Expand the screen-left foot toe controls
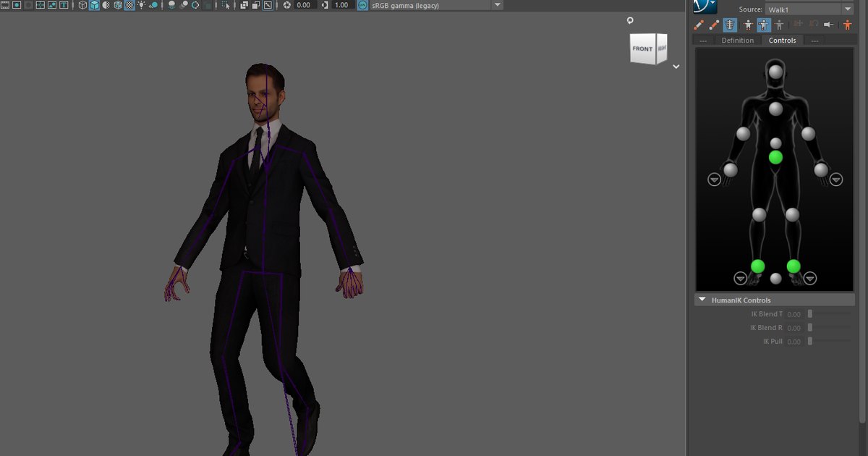Screen dimensions: 868x456 point(740,278)
